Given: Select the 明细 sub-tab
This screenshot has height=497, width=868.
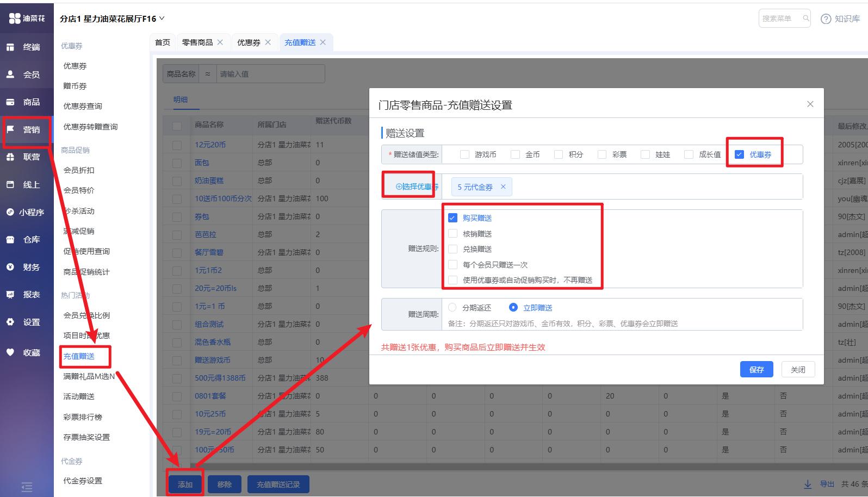Looking at the screenshot, I should (181, 100).
